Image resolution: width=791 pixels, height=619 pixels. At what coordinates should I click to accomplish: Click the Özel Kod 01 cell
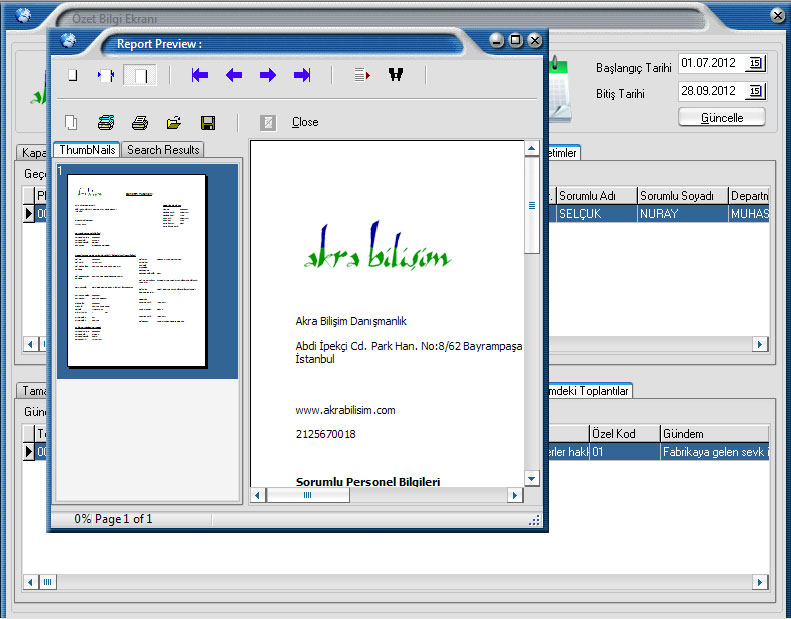(x=625, y=452)
